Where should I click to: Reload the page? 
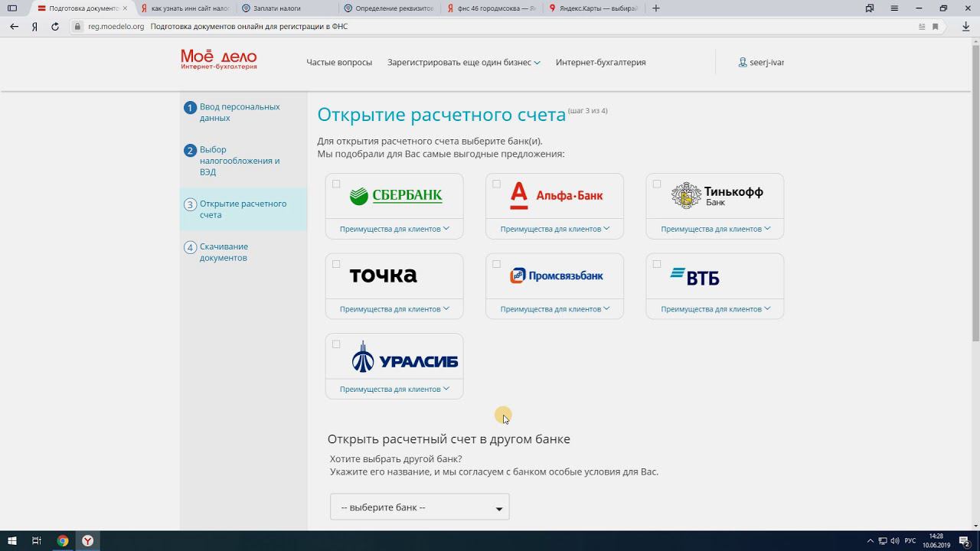pyautogui.click(x=55, y=26)
